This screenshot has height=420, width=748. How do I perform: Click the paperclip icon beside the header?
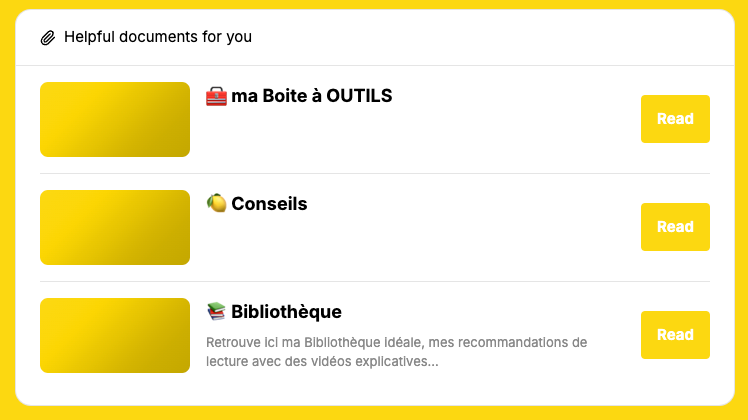[x=48, y=37]
